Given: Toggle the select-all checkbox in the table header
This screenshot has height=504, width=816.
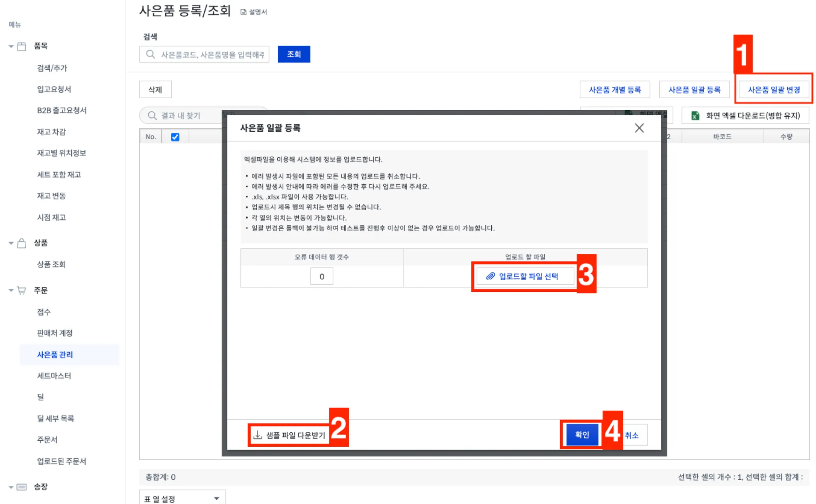Looking at the screenshot, I should coord(175,137).
